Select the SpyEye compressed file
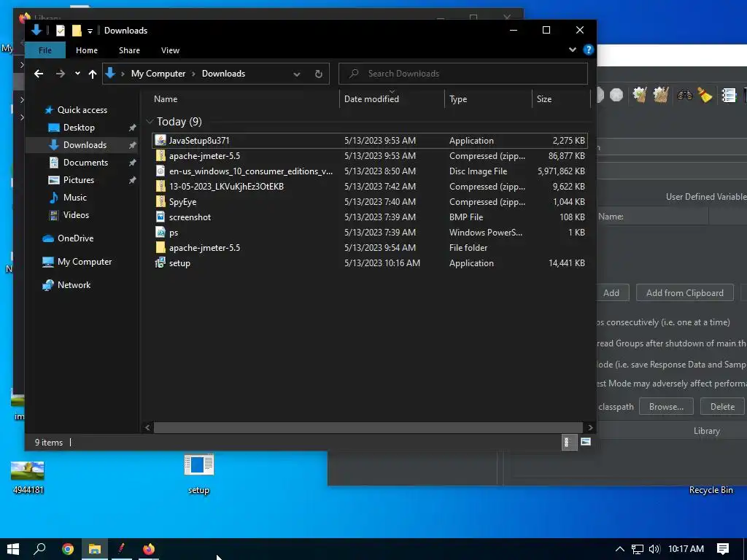Screen dimensions: 747x560 [370, 201]
